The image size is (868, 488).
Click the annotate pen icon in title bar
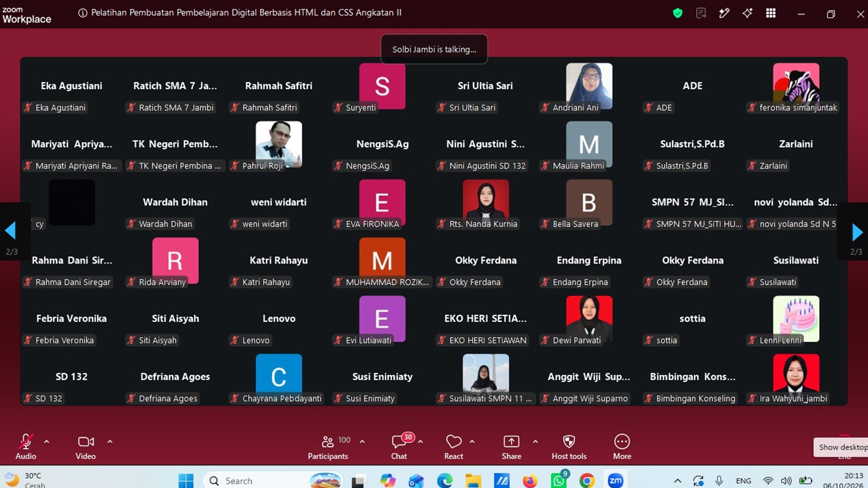[724, 13]
